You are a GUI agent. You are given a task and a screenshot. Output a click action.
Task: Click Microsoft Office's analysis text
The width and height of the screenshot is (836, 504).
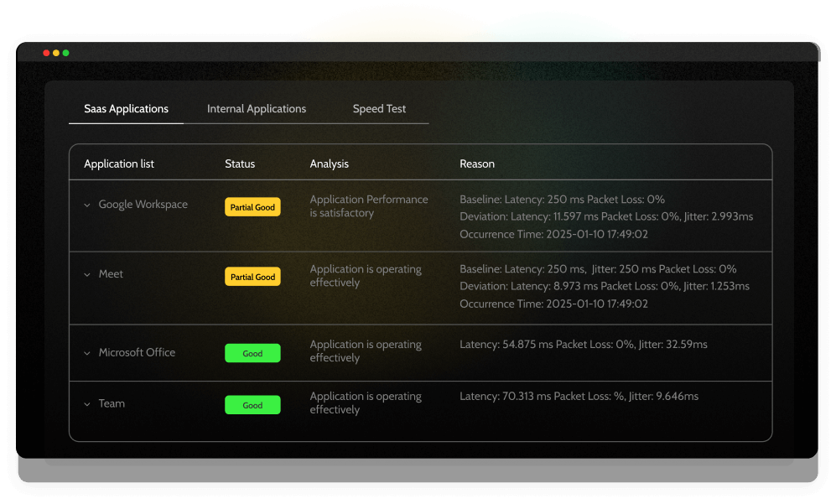366,351
